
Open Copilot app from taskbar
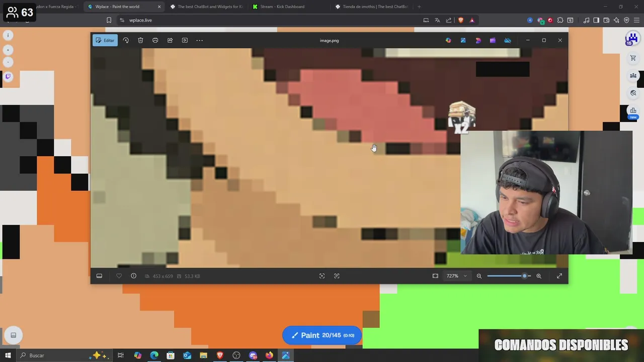click(137, 355)
